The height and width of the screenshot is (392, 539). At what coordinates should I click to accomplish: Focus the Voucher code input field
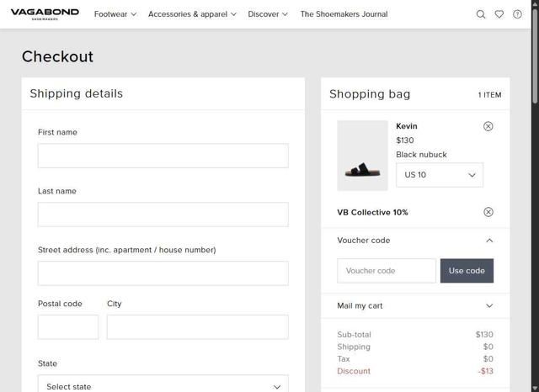pyautogui.click(x=387, y=271)
